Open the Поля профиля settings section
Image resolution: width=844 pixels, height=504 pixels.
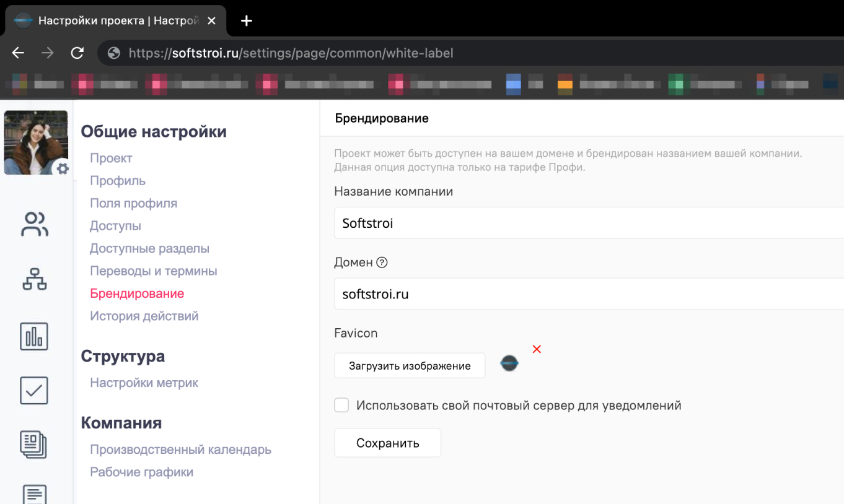pos(133,203)
